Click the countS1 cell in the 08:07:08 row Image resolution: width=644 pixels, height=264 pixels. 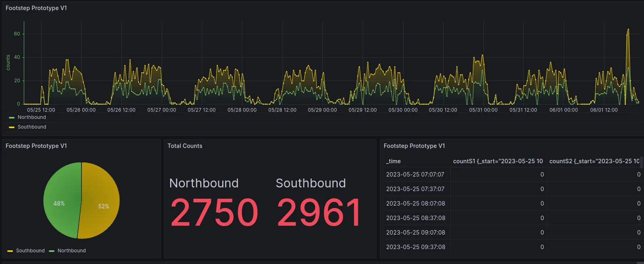[x=498, y=204]
